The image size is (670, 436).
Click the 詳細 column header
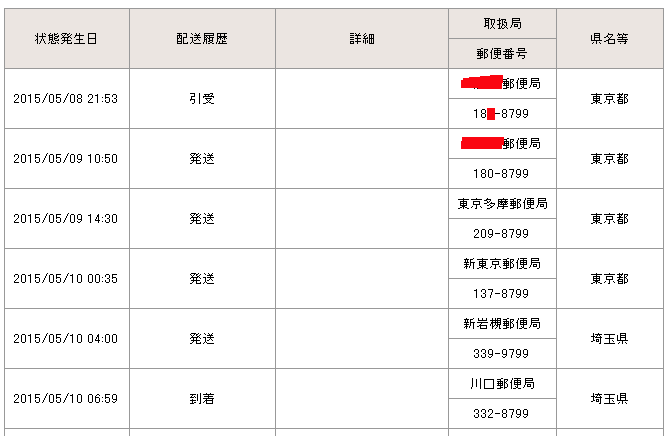click(x=362, y=38)
